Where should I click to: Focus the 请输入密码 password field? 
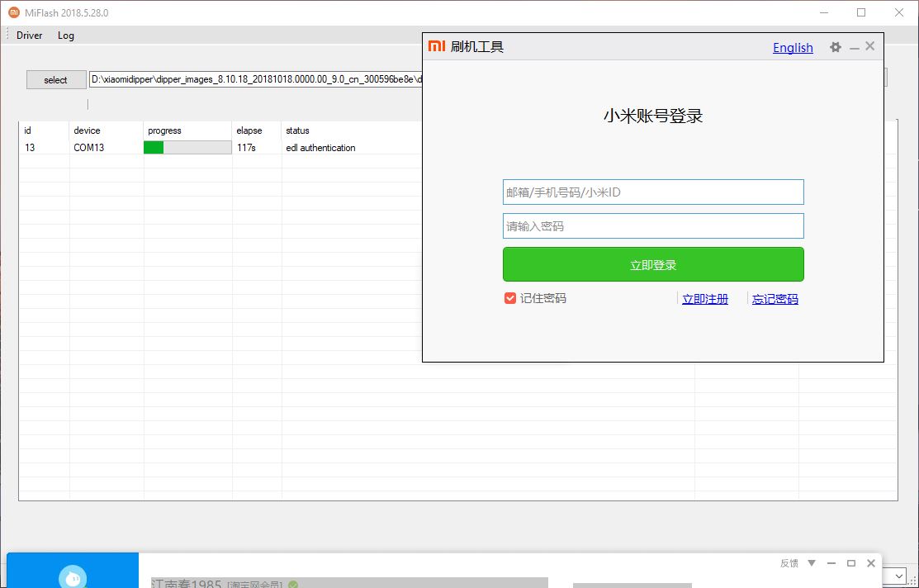[653, 226]
